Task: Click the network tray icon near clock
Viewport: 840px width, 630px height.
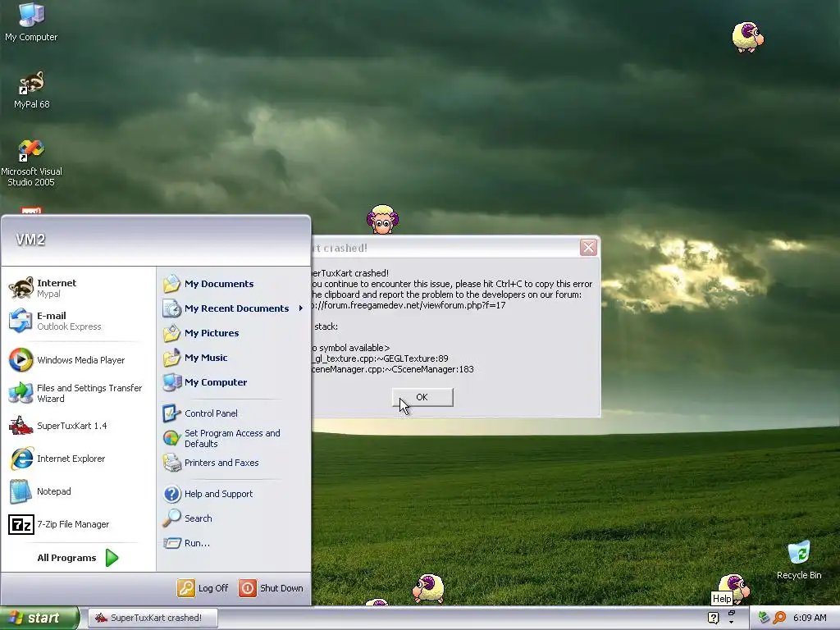Action: [764, 618]
